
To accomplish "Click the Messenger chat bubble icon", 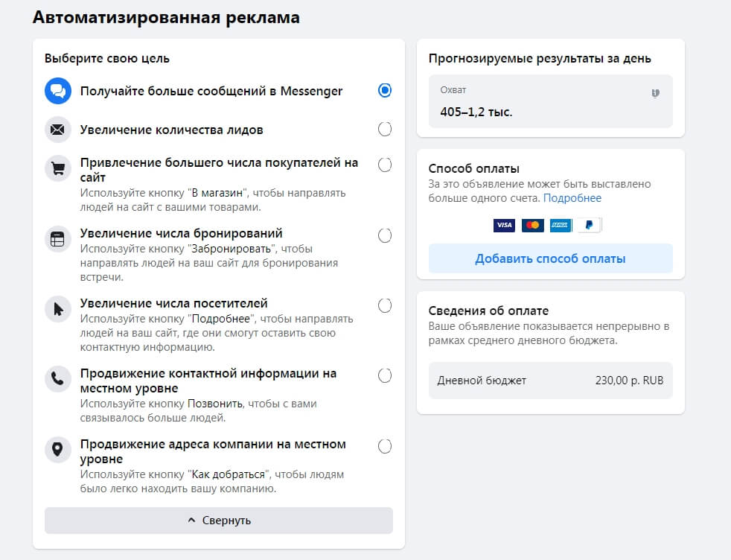I will (58, 90).
